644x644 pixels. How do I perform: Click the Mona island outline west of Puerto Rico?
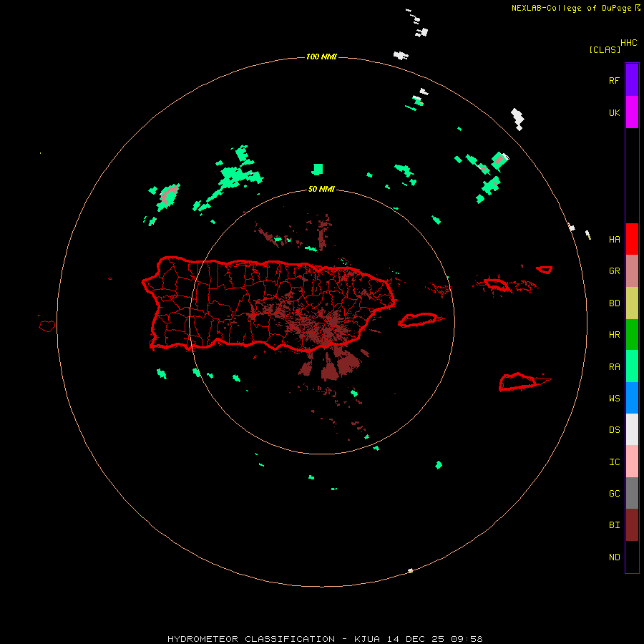pos(47,326)
